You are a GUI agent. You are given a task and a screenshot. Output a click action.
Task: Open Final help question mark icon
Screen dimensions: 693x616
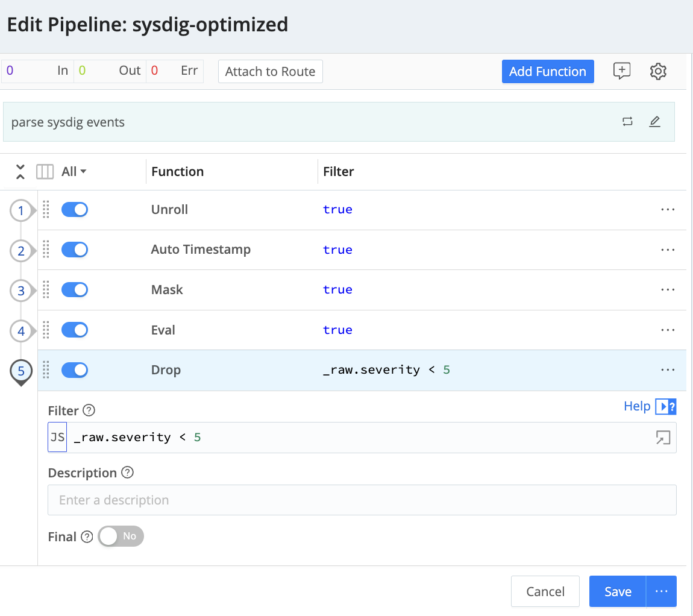[87, 536]
